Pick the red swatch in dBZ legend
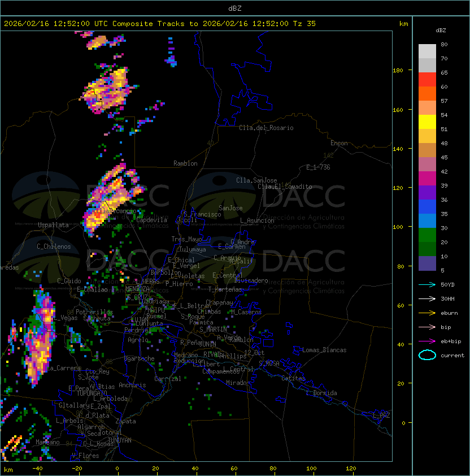Screen dimensions: 470x476 click(427, 80)
